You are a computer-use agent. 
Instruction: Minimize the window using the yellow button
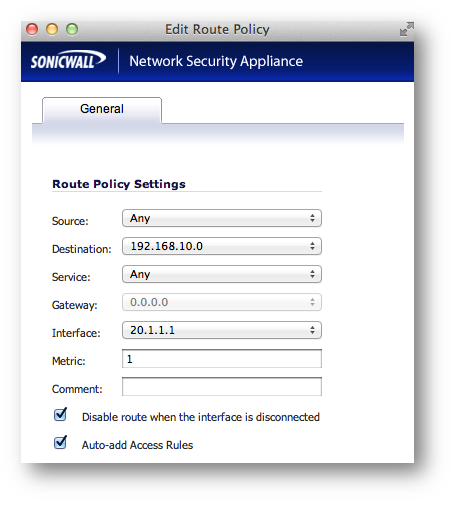(x=52, y=29)
